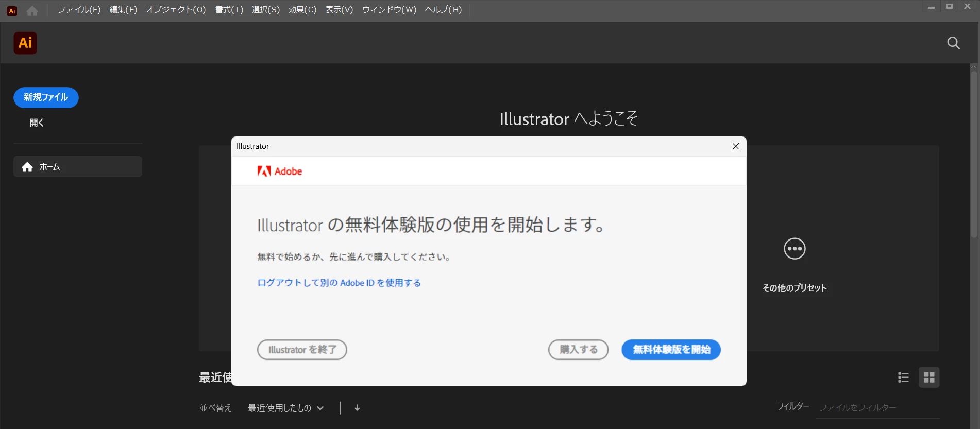Image resolution: width=980 pixels, height=429 pixels.
Task: Click the Illustrator Ai logo in header
Action: [25, 43]
